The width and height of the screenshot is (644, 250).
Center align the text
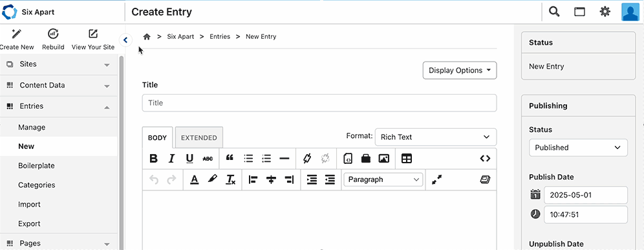pyautogui.click(x=271, y=179)
